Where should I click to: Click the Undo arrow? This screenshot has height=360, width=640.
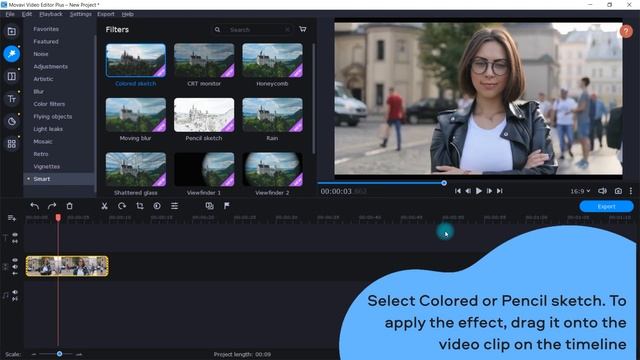pyautogui.click(x=35, y=206)
